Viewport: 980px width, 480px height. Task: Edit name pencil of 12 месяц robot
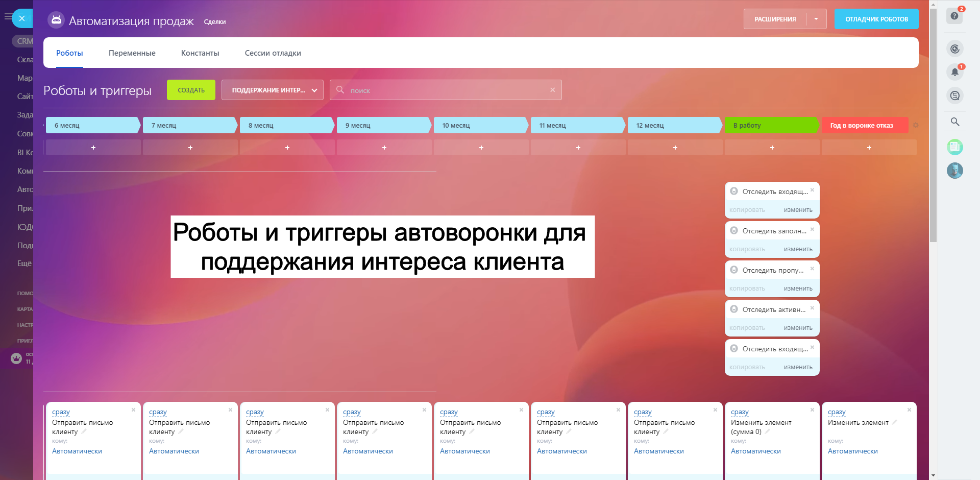tap(666, 431)
